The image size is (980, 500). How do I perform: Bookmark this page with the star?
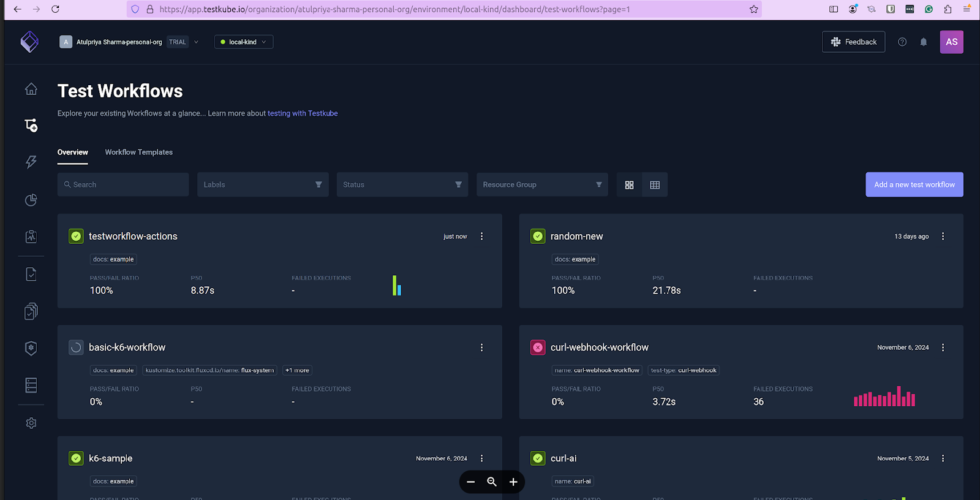click(754, 9)
